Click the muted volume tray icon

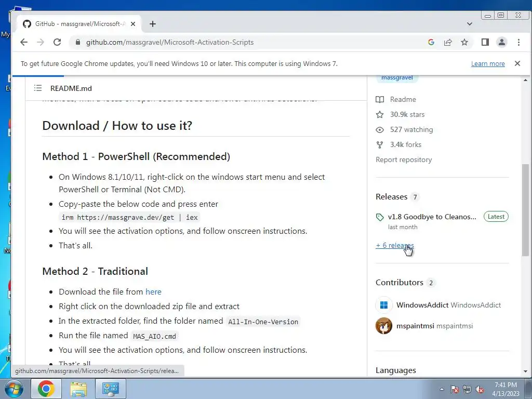click(480, 389)
